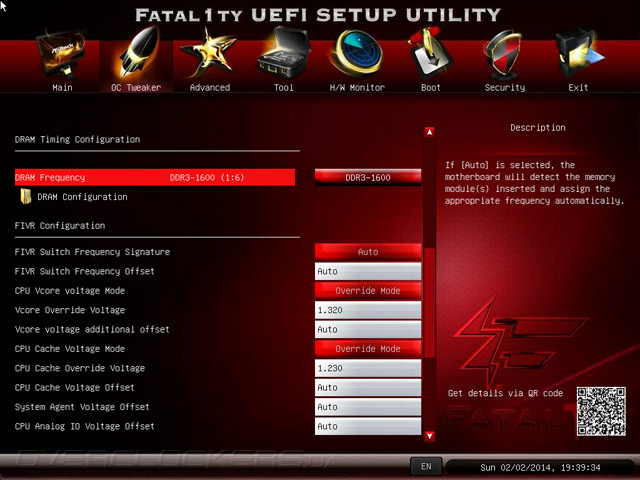The width and height of the screenshot is (640, 480).
Task: Select FIVR Switch Frequency Signature label
Action: (92, 252)
